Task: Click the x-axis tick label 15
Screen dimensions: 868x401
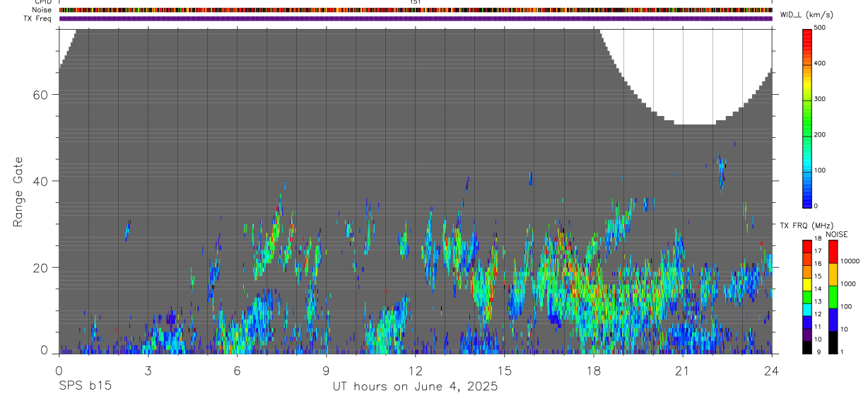Action: tap(504, 371)
